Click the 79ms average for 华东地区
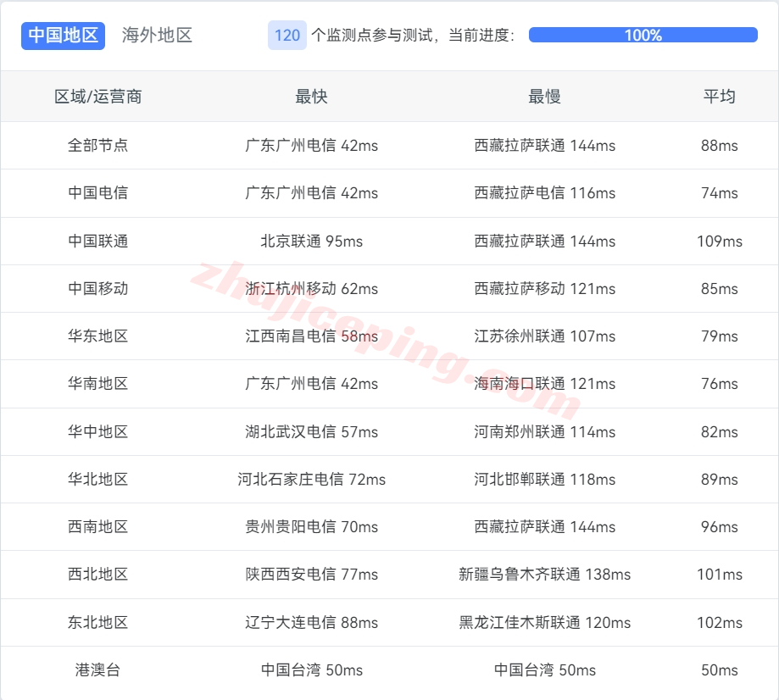This screenshot has height=700, width=779. tap(720, 336)
